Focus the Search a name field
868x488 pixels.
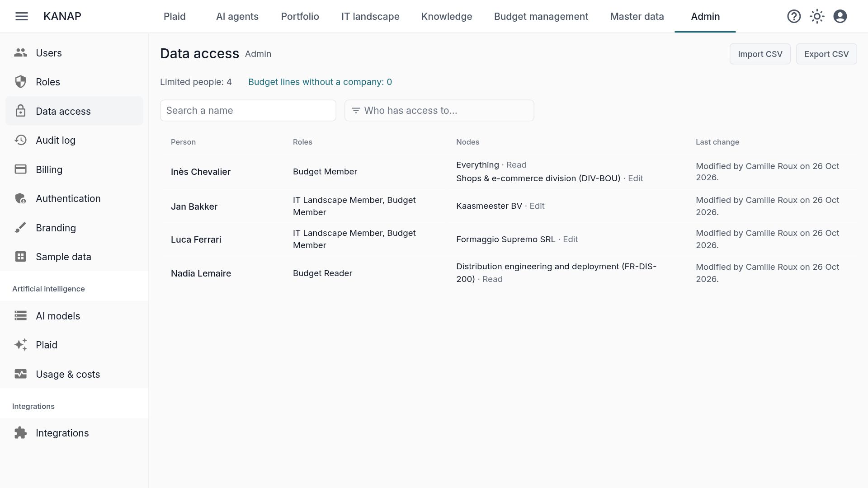coord(248,110)
